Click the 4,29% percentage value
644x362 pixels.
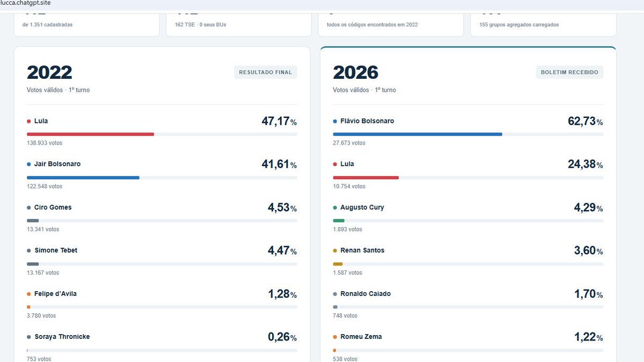[x=589, y=208]
